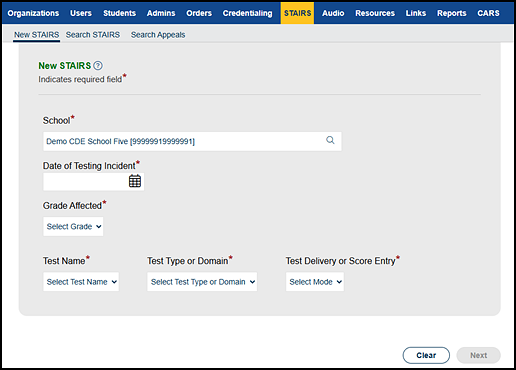Image resolution: width=516 pixels, height=370 pixels.
Task: Open the Select Mode dropdown
Action: click(x=315, y=282)
